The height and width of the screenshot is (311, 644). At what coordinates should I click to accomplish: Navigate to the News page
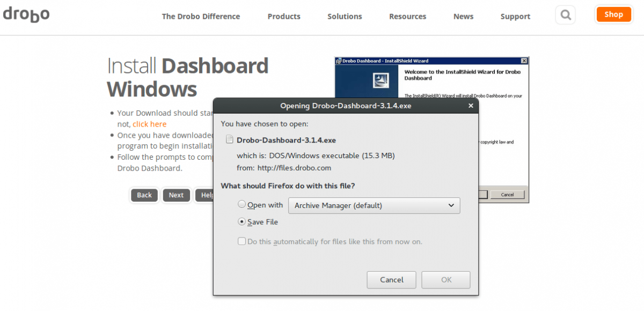463,17
